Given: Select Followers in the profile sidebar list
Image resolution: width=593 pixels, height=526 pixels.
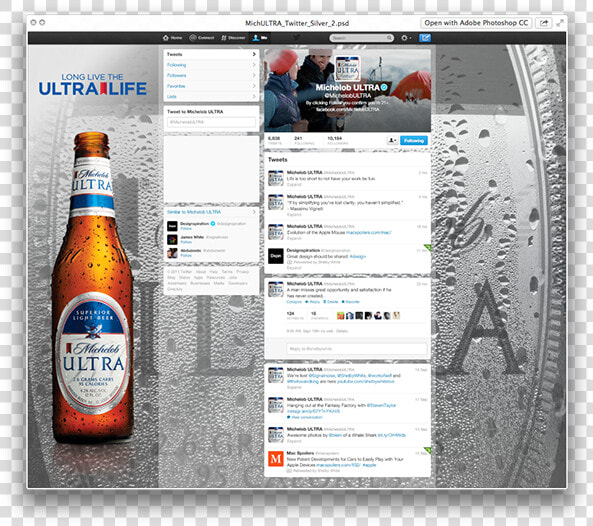Looking at the screenshot, I should pos(211,76).
